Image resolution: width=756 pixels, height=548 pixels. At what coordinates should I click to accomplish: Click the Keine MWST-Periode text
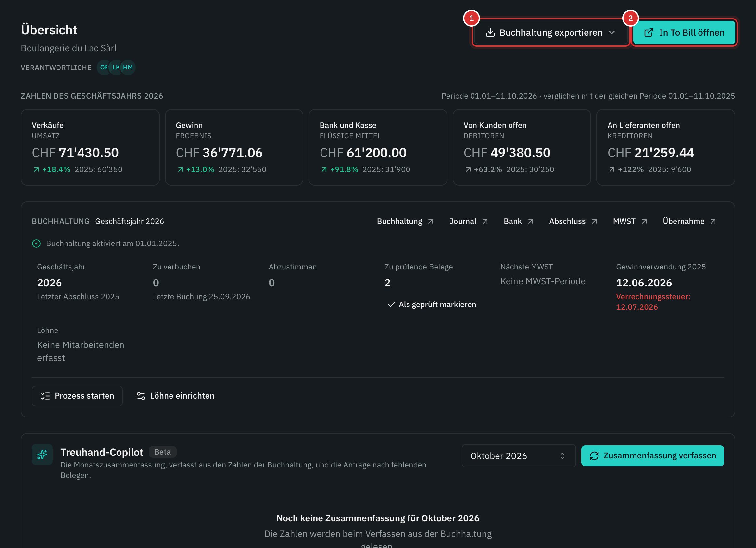point(543,282)
